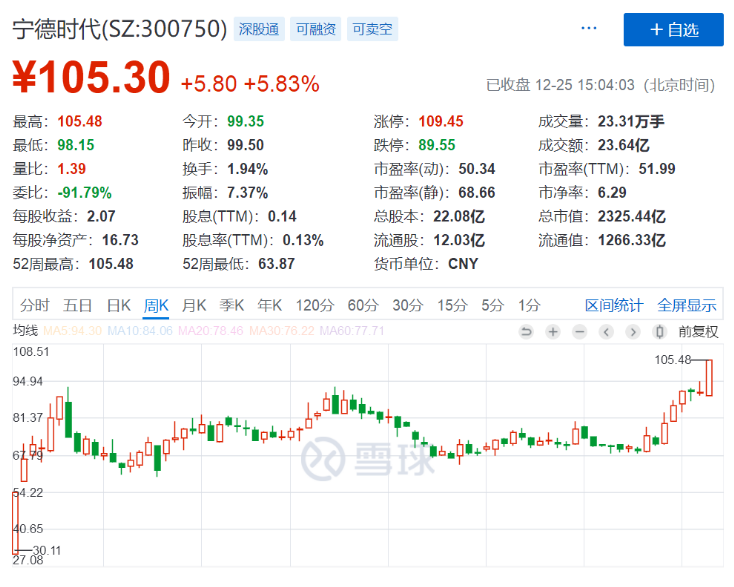Screen dimensions: 734x587
Task: Add stock with the 自选 button
Action: coord(674,29)
